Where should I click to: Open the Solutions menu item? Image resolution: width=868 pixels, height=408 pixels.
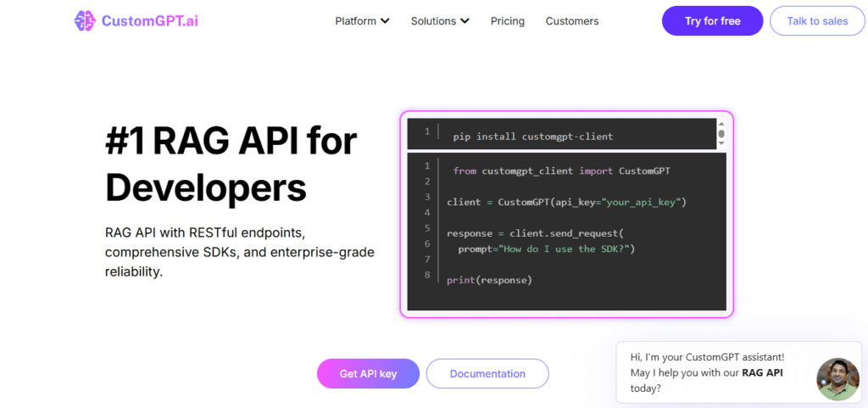[433, 21]
